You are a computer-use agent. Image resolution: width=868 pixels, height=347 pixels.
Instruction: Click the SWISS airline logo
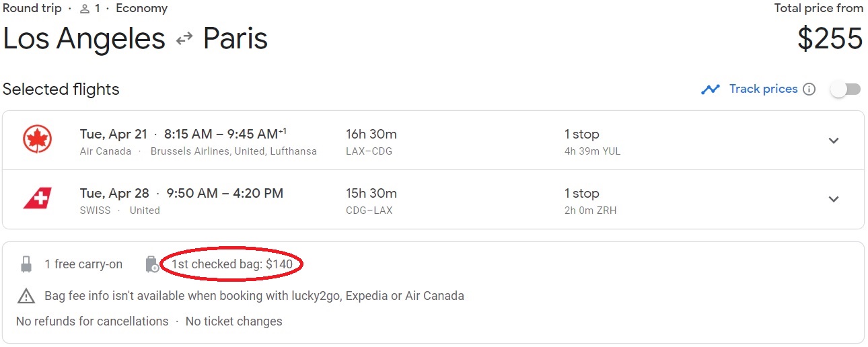(x=38, y=199)
